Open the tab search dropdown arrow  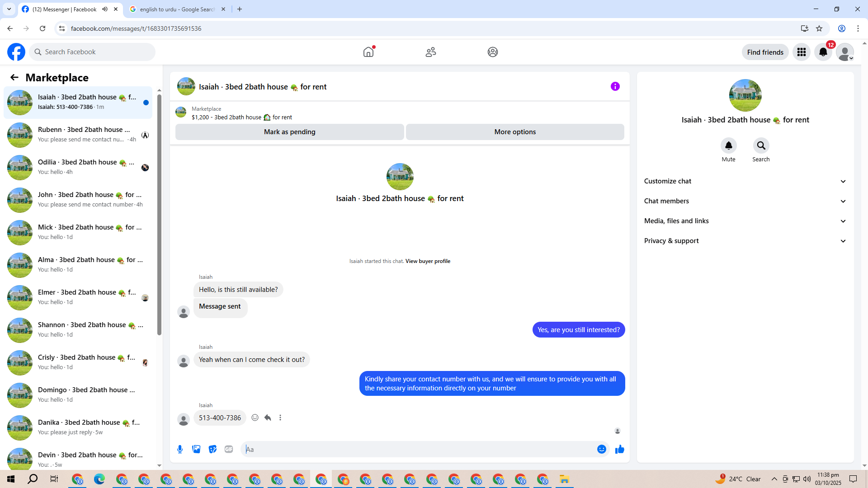[x=9, y=9]
